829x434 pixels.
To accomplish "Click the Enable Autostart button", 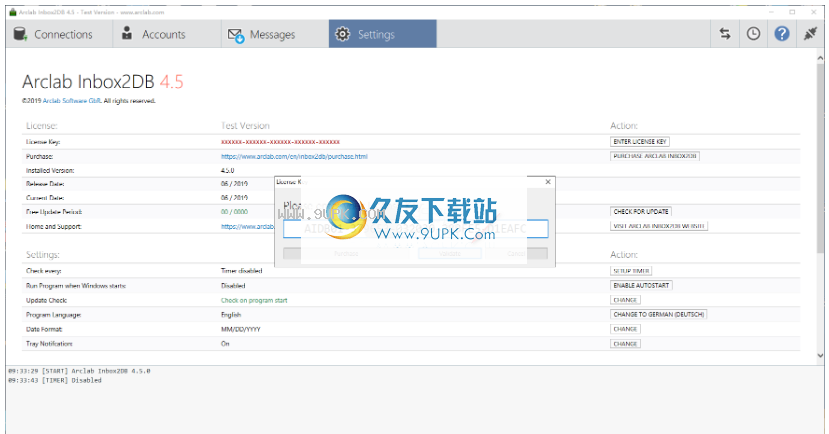I will pyautogui.click(x=641, y=285).
